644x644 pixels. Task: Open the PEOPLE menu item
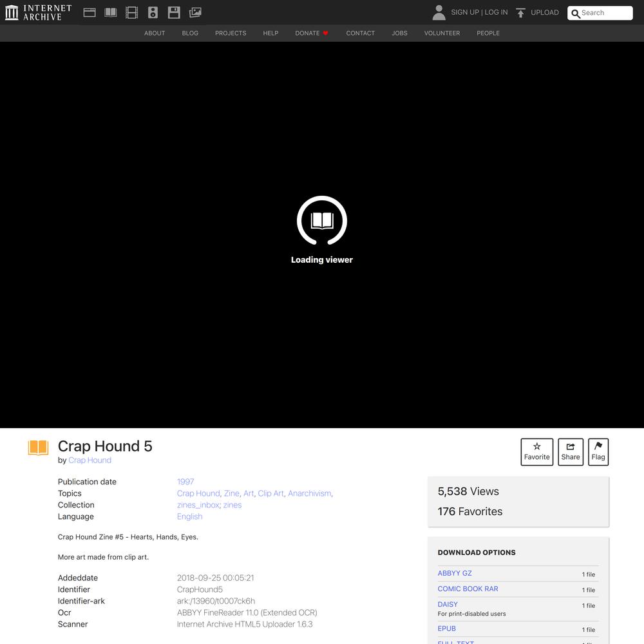point(488,33)
